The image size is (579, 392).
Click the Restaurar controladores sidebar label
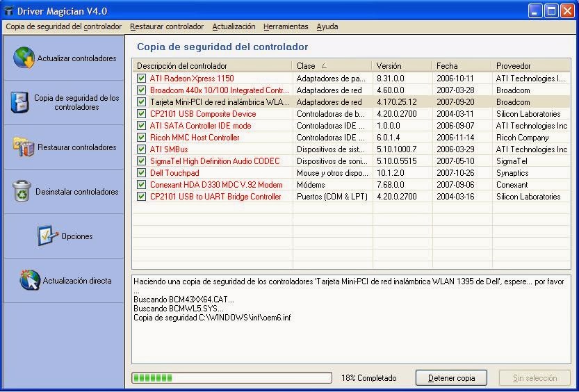76,147
